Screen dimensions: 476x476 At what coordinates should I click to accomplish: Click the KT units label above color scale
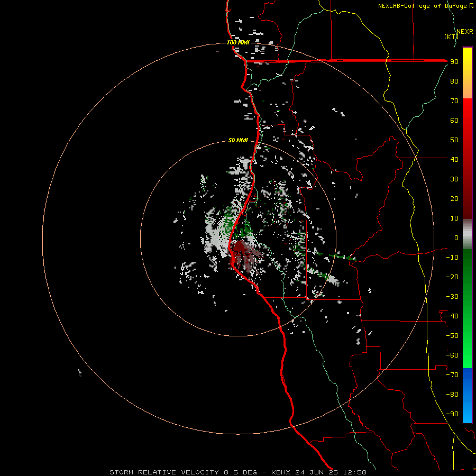coord(451,36)
